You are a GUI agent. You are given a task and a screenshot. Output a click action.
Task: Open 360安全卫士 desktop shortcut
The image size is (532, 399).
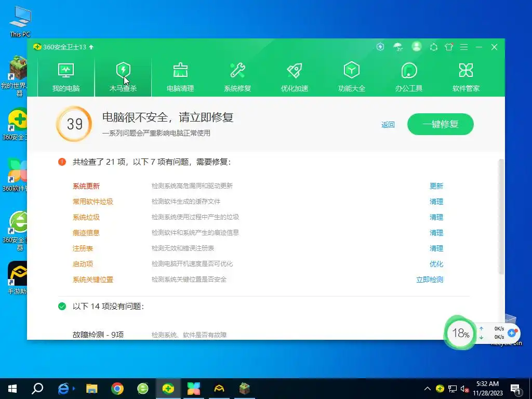pyautogui.click(x=14, y=124)
